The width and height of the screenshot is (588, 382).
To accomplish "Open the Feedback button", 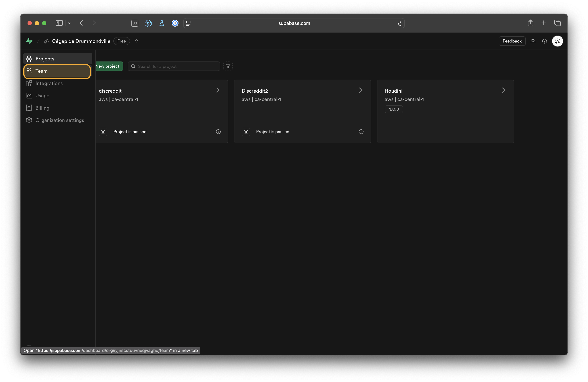I will coord(512,41).
